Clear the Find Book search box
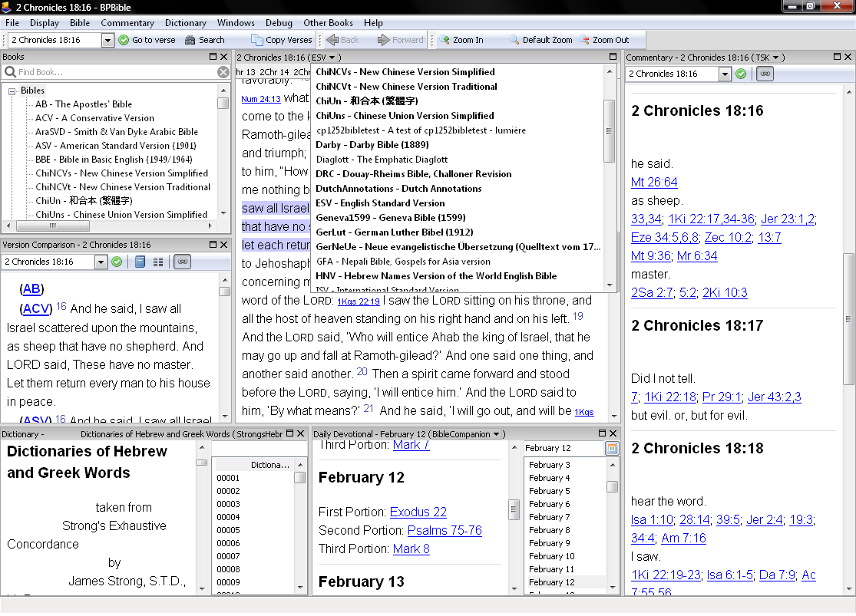 pyautogui.click(x=223, y=72)
